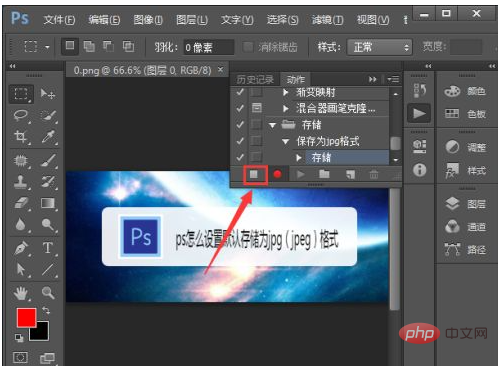This screenshot has width=498, height=366.
Task: Select the Brush tool
Action: (49, 161)
